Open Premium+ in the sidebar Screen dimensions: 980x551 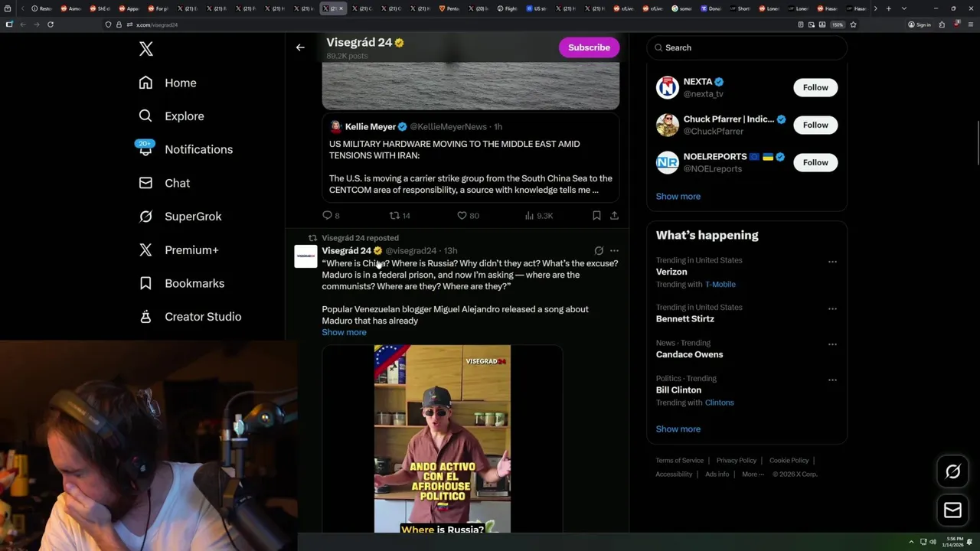pyautogui.click(x=178, y=250)
